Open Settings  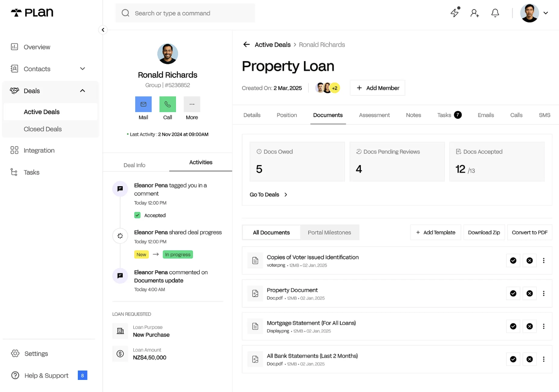pos(36,353)
